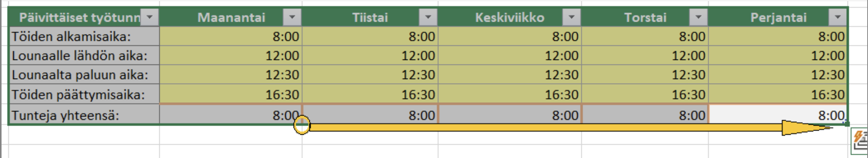Select Keskiviikko lunch return 12:30 cell
This screenshot has height=158, width=868.
[510, 75]
